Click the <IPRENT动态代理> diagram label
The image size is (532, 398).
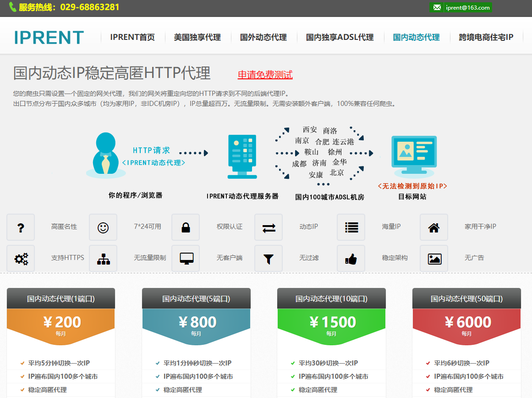[154, 163]
